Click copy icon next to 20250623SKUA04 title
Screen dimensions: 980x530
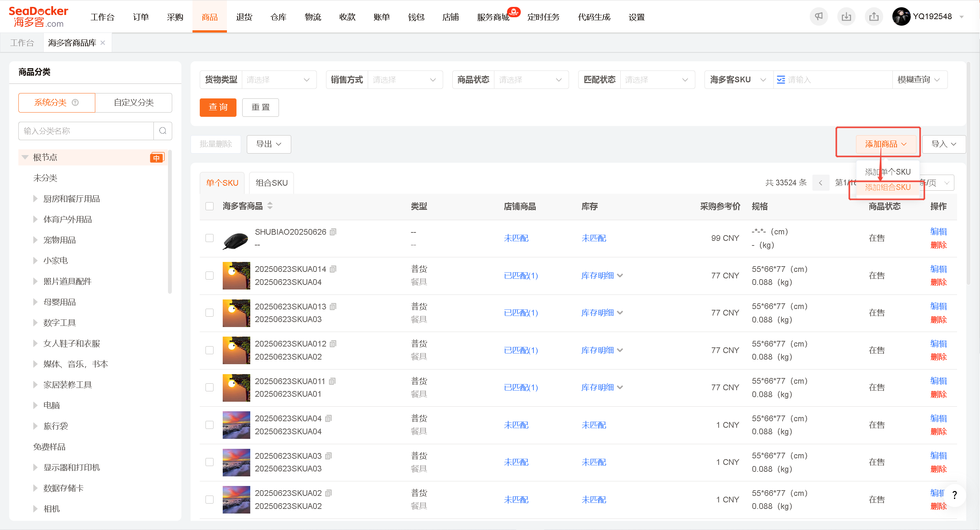pyautogui.click(x=328, y=419)
